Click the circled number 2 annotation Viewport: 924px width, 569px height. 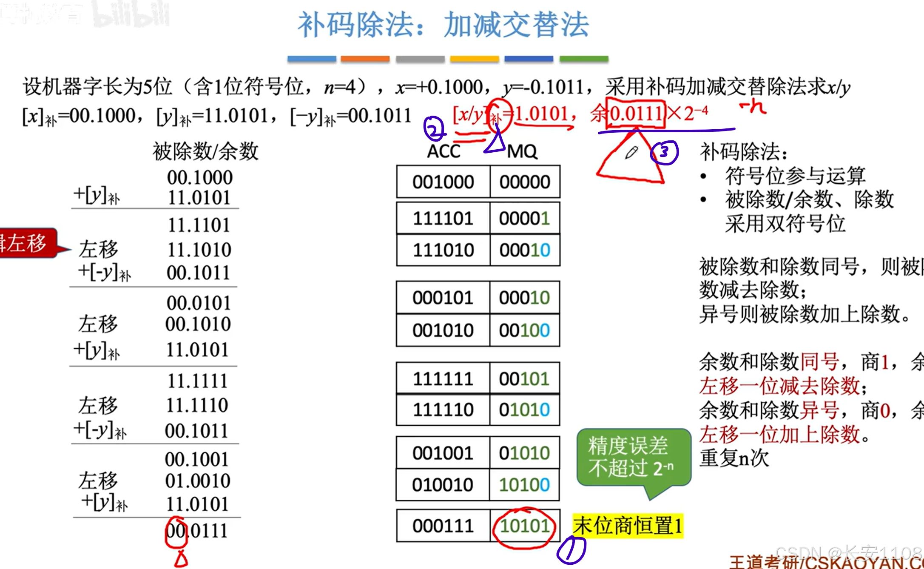(434, 128)
